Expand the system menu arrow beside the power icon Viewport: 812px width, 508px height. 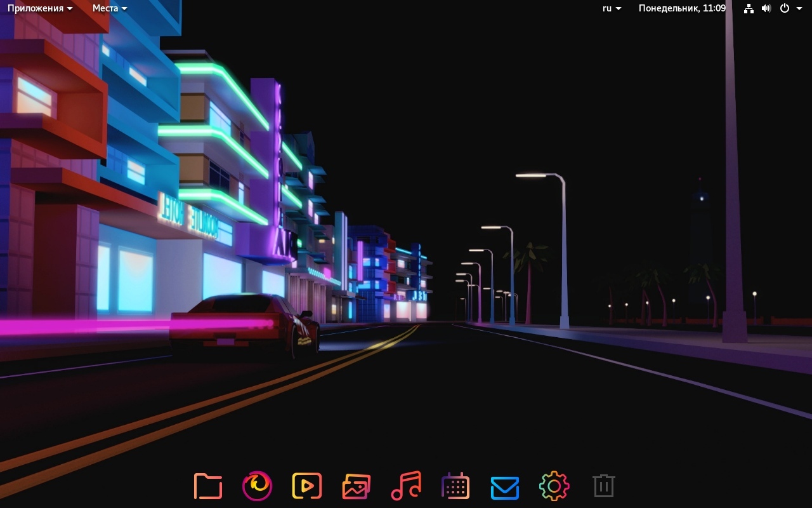(799, 8)
